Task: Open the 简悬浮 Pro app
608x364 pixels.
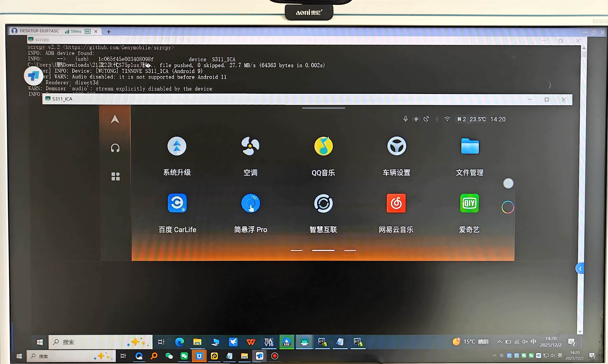Action: coord(250,203)
